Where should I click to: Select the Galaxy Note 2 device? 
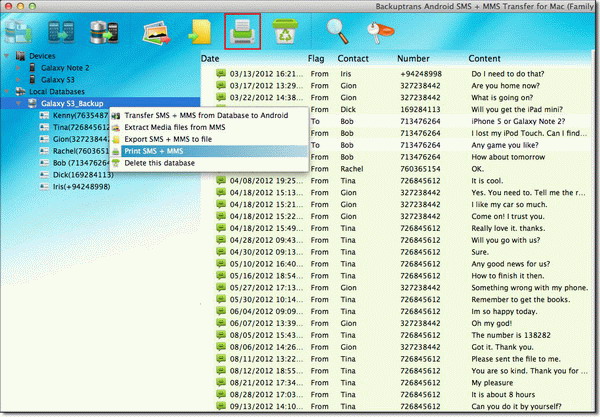[x=65, y=68]
